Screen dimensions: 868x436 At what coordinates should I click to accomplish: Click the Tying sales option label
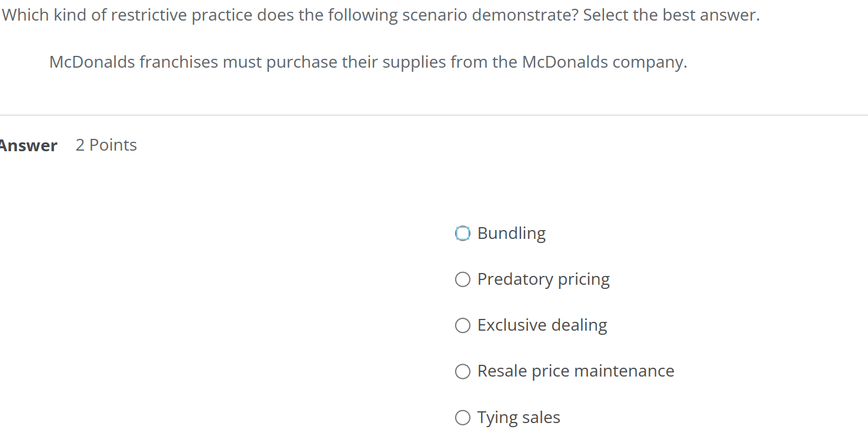518,417
